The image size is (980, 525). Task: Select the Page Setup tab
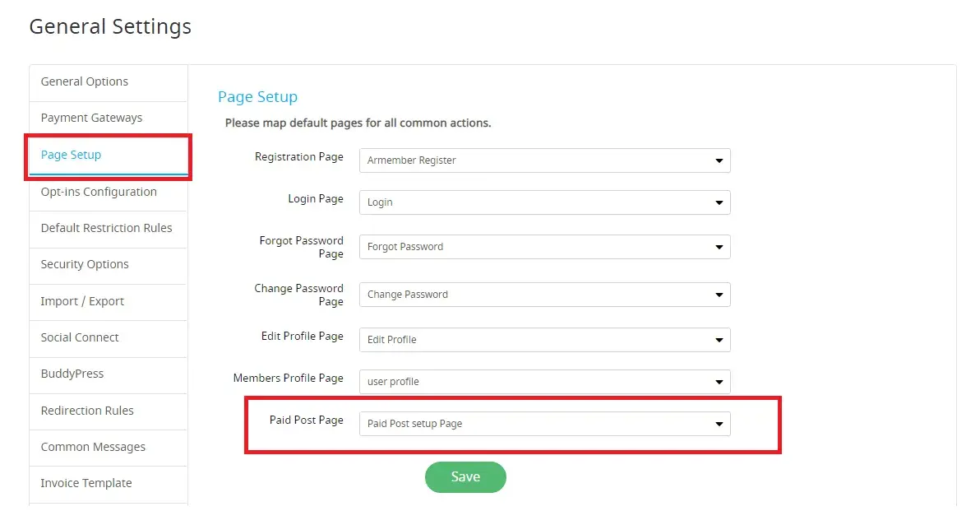pos(72,155)
